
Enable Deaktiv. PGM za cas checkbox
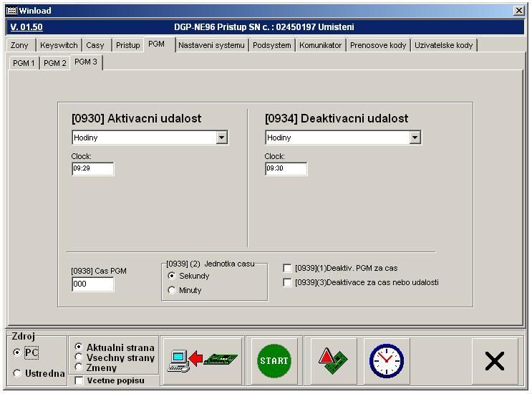[288, 268]
